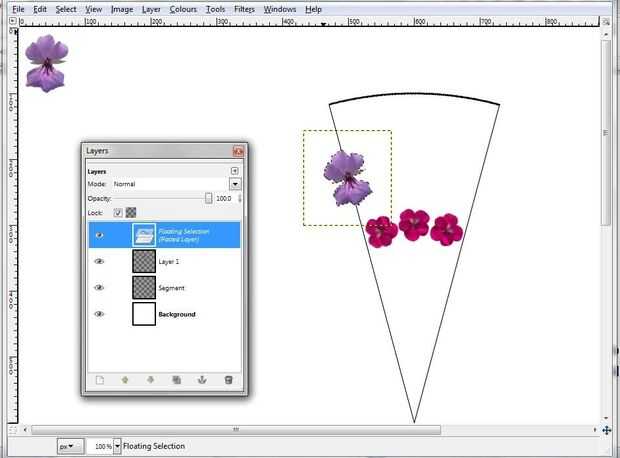Toggle the lock pixels checkbox
Image resolution: width=620 pixels, height=458 pixels.
[x=118, y=213]
